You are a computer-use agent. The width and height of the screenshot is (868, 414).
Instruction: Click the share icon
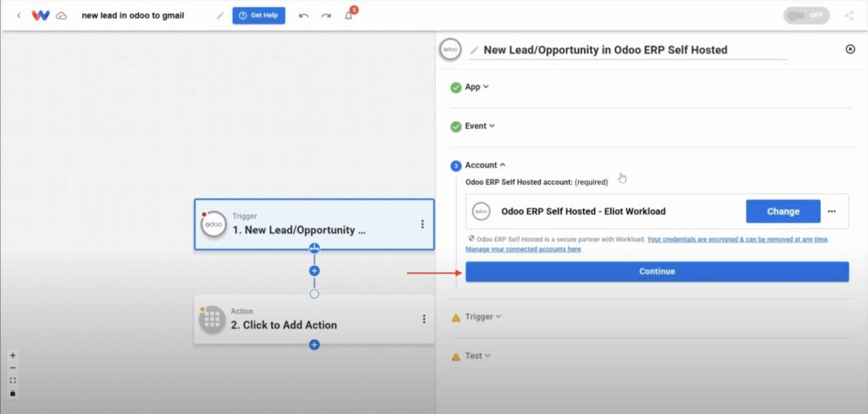[849, 15]
